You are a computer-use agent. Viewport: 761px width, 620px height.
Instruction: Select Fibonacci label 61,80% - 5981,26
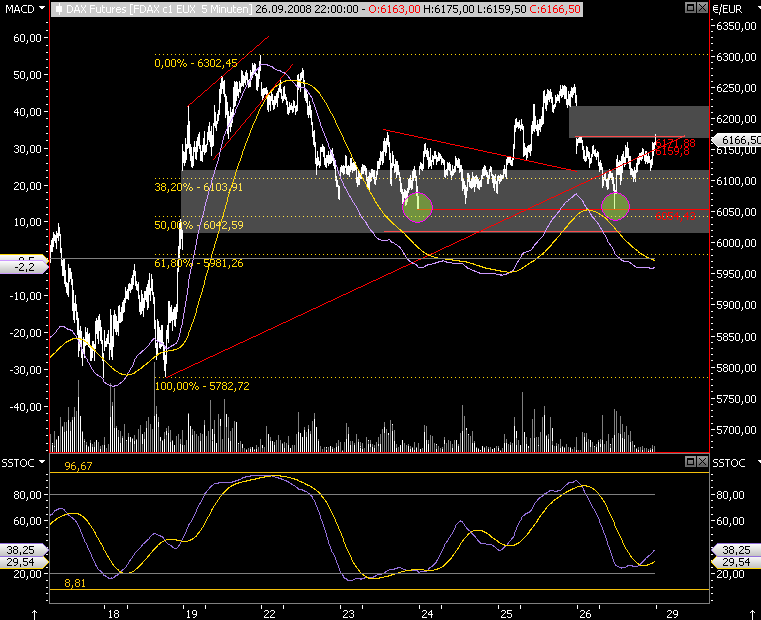199,263
